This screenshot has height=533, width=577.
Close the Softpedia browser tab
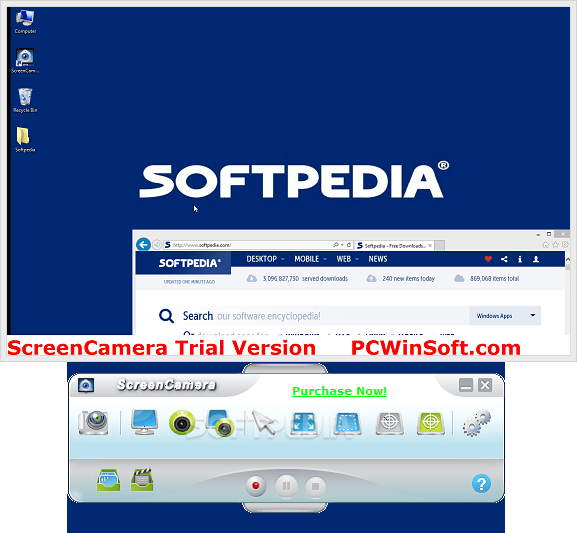tap(430, 246)
